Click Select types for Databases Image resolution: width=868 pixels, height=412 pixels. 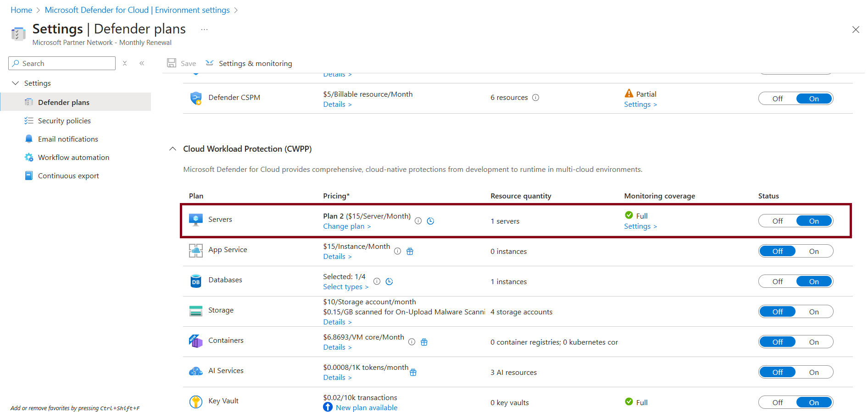point(345,287)
